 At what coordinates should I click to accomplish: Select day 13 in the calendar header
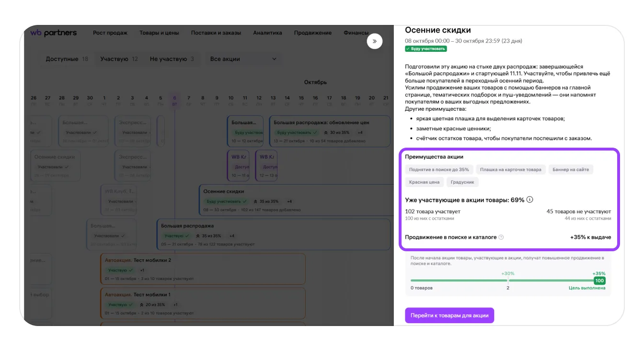273,100
